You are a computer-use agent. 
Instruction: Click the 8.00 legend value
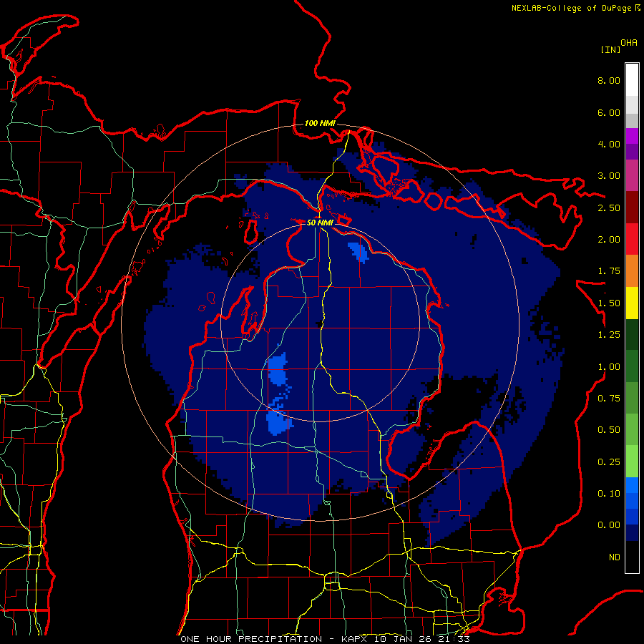[x=609, y=80]
